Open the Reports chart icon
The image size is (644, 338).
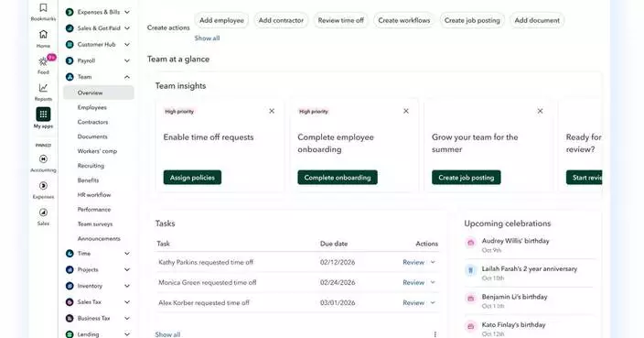coord(43,88)
